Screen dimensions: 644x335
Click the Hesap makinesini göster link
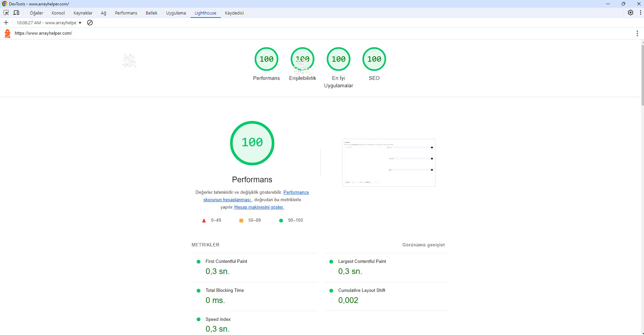[259, 207]
